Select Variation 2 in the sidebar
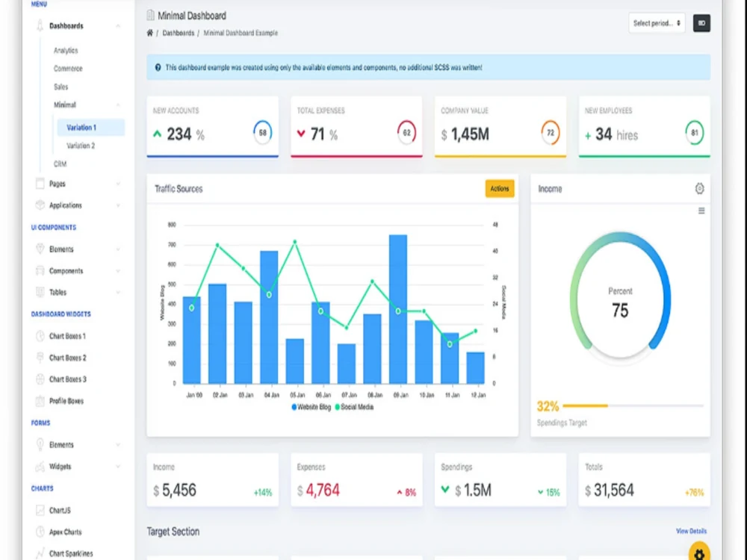Screen dimensions: 747x560 click(81, 146)
